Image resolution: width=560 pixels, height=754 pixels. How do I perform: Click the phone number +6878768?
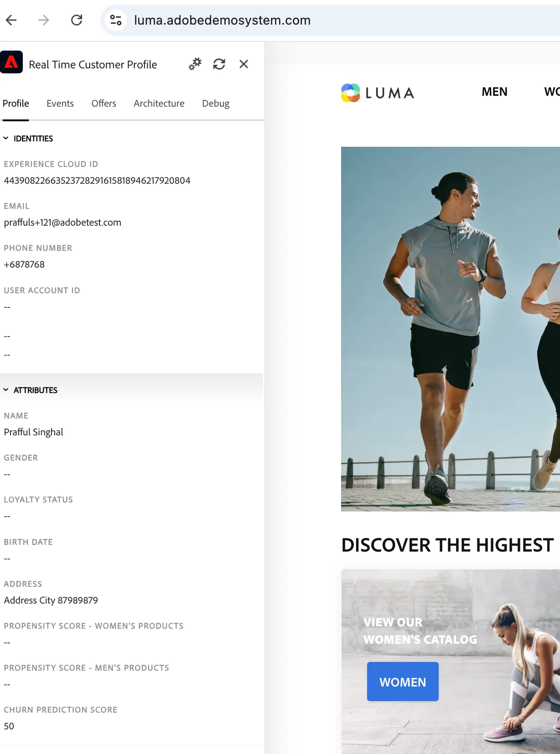[x=24, y=264]
